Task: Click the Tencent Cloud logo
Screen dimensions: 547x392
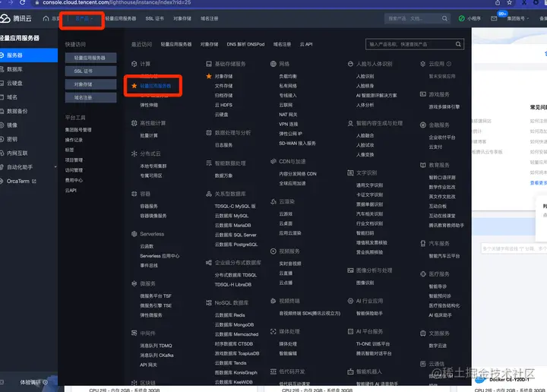Action: [x=16, y=18]
